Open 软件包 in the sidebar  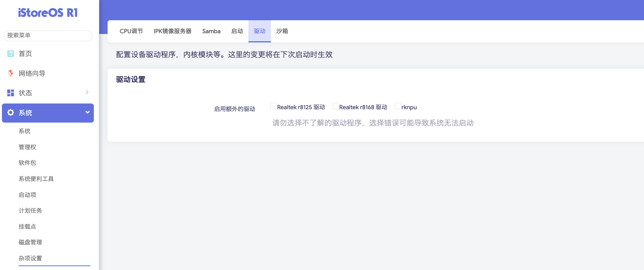[x=27, y=163]
